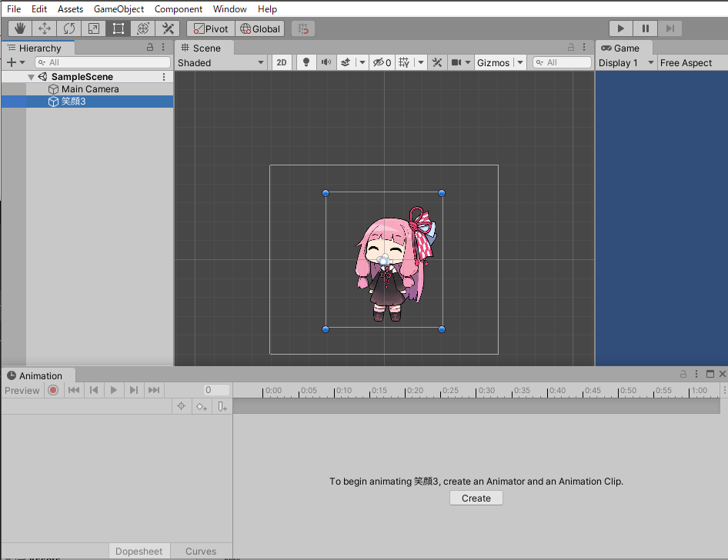Screen dimensions: 728x560
Task: Select the Hand tool
Action: tap(20, 28)
